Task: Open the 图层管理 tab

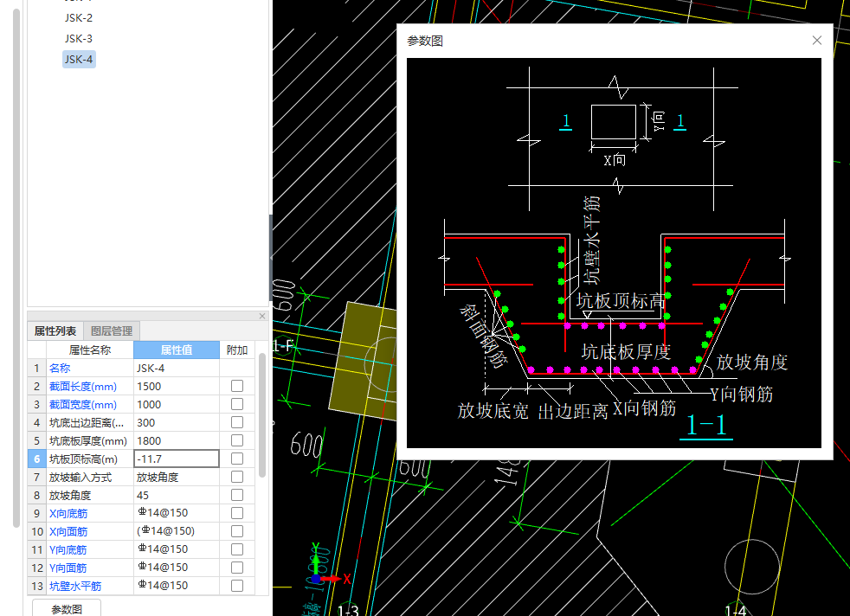Action: [x=112, y=331]
